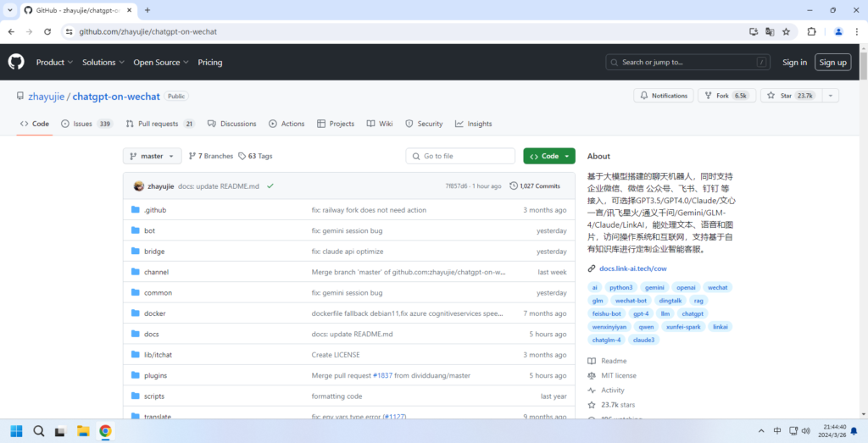Screen dimensions: 868x443
Task: View 7 Branches link
Action: [211, 156]
